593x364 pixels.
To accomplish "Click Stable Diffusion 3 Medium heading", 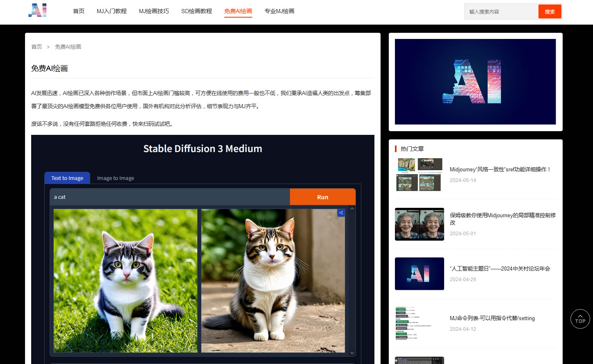I will pyautogui.click(x=203, y=149).
